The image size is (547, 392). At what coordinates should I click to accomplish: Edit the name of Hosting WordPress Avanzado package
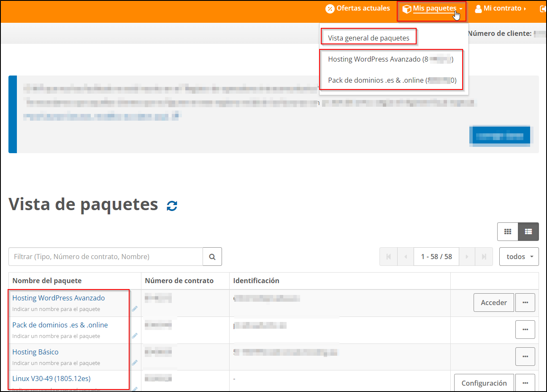tap(134, 308)
